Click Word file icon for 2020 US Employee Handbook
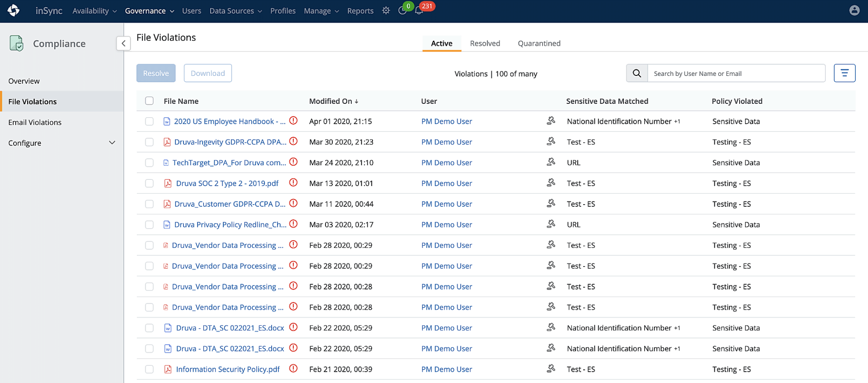This screenshot has width=868, height=383. 167,121
